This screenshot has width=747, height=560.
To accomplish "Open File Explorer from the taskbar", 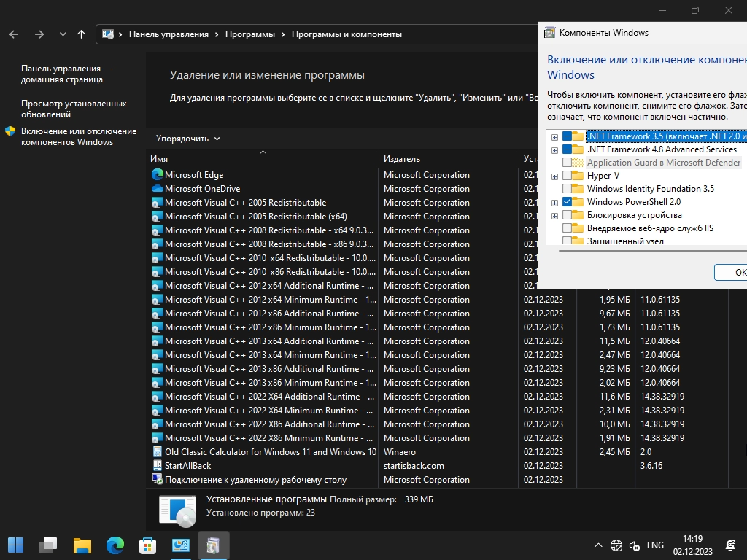I will [x=82, y=545].
